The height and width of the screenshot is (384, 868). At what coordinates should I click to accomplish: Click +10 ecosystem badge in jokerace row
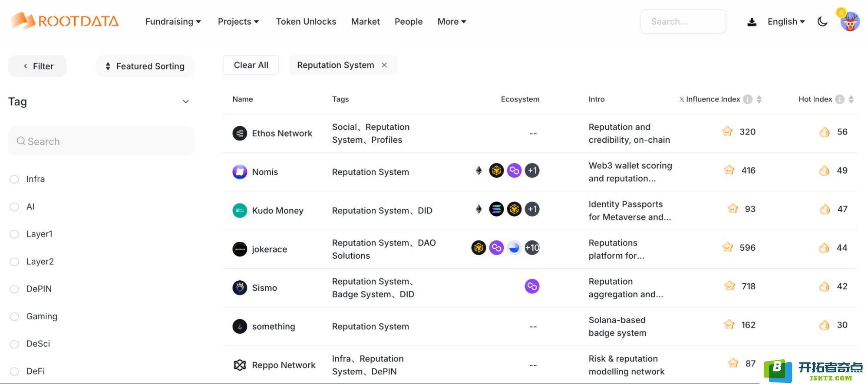(532, 248)
